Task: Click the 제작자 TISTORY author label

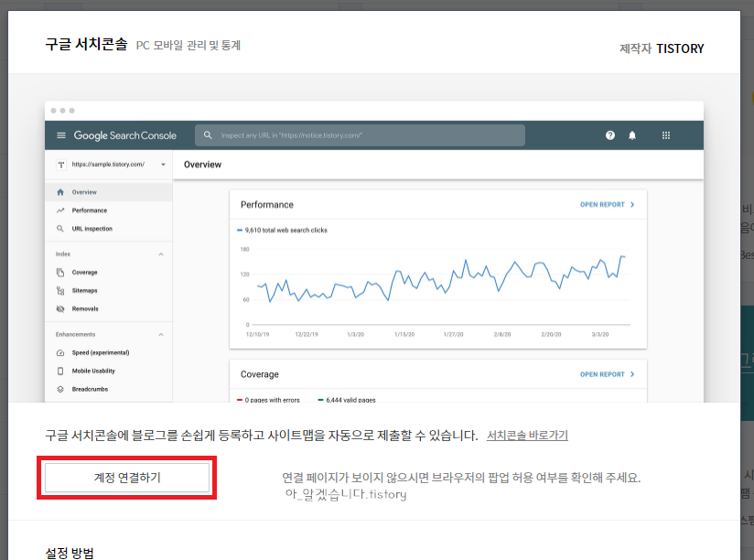Action: pos(662,48)
